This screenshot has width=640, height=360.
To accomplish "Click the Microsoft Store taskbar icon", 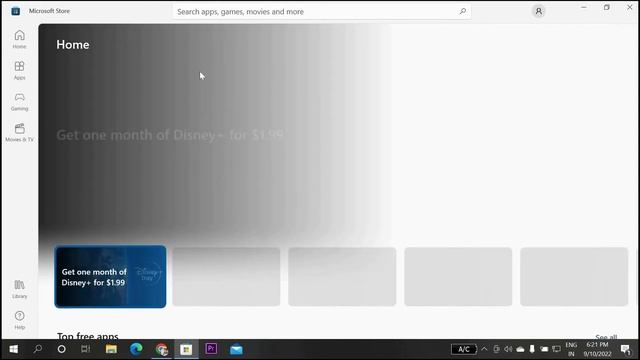I will click(x=187, y=349).
